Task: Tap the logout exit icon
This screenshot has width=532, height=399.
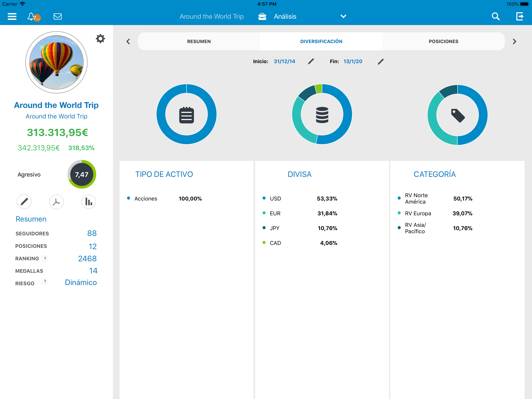Action: pos(520,16)
